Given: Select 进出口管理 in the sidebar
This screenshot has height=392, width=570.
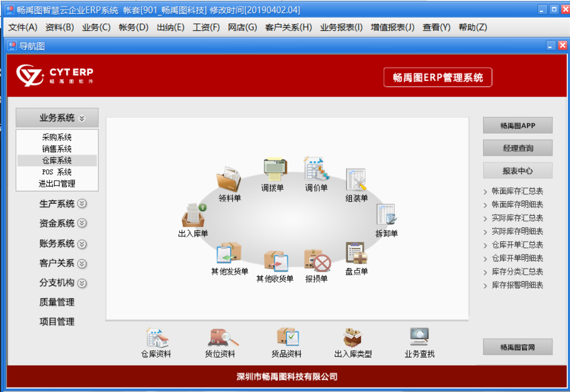Looking at the screenshot, I should [57, 184].
